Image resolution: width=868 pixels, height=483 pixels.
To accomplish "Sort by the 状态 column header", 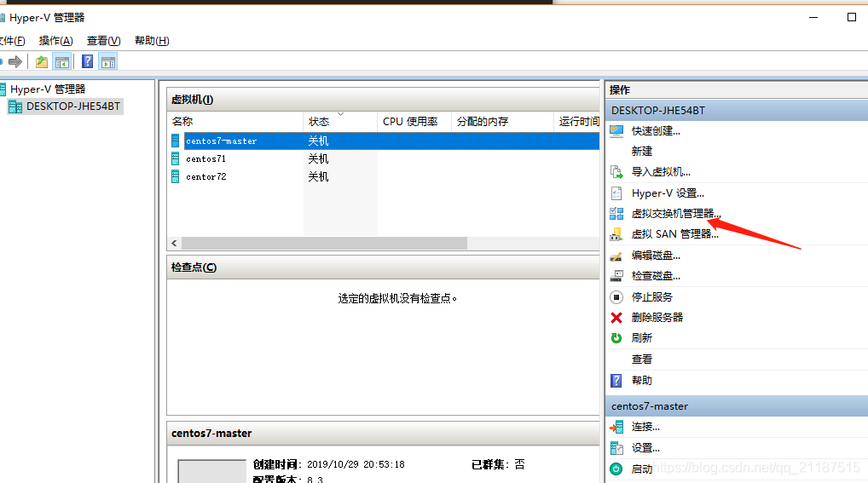I will (340, 122).
